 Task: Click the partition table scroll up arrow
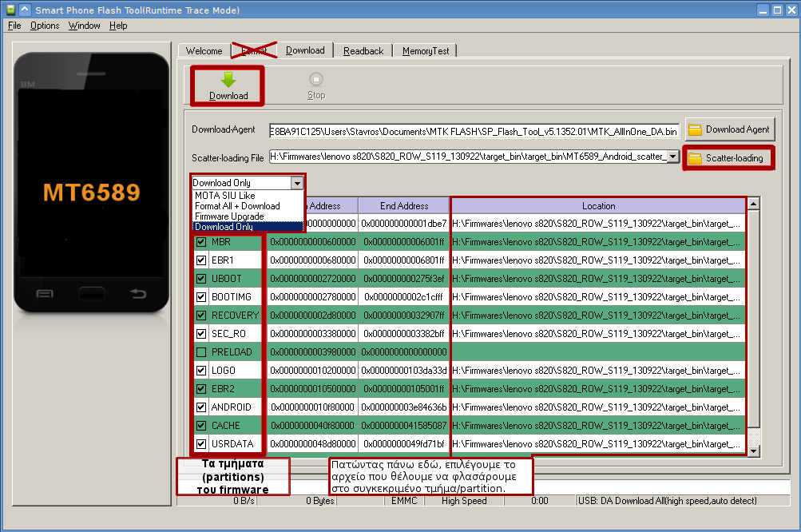pyautogui.click(x=754, y=204)
